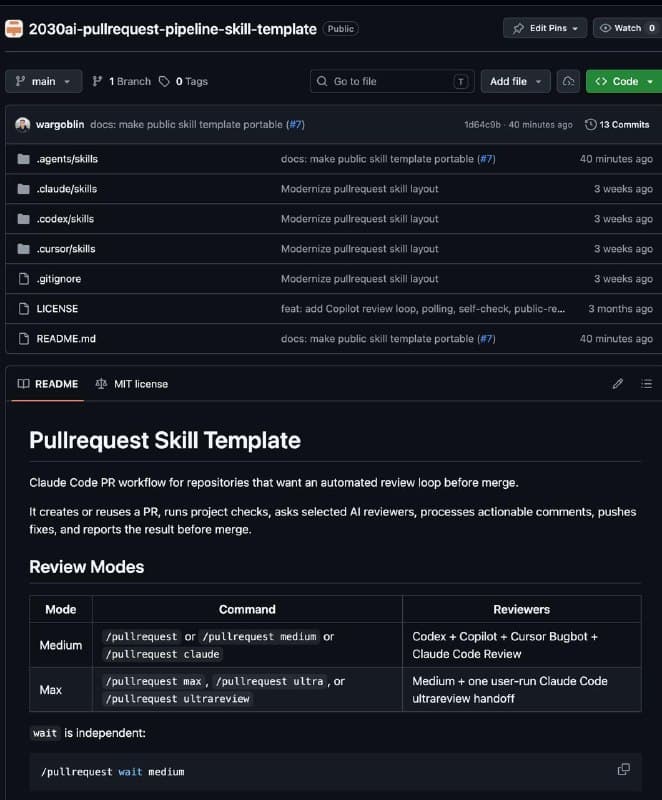Click the Reviewers column header

[x=521, y=609]
